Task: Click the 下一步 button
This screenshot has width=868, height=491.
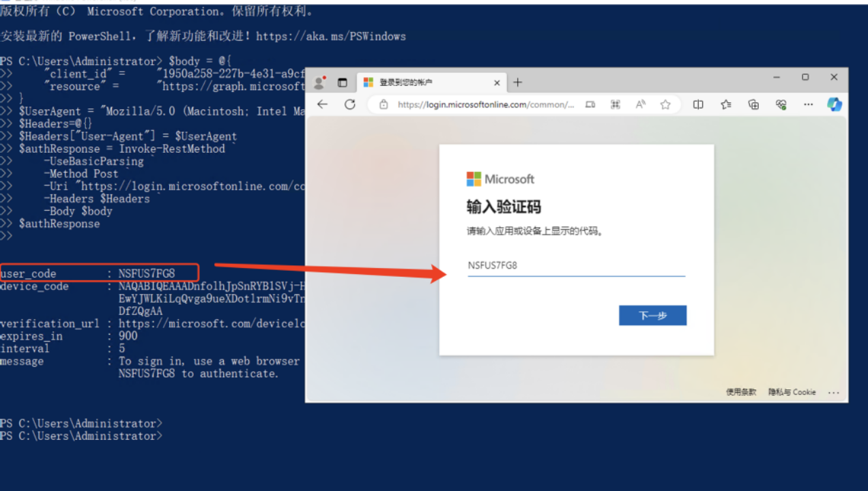Action: coord(652,316)
